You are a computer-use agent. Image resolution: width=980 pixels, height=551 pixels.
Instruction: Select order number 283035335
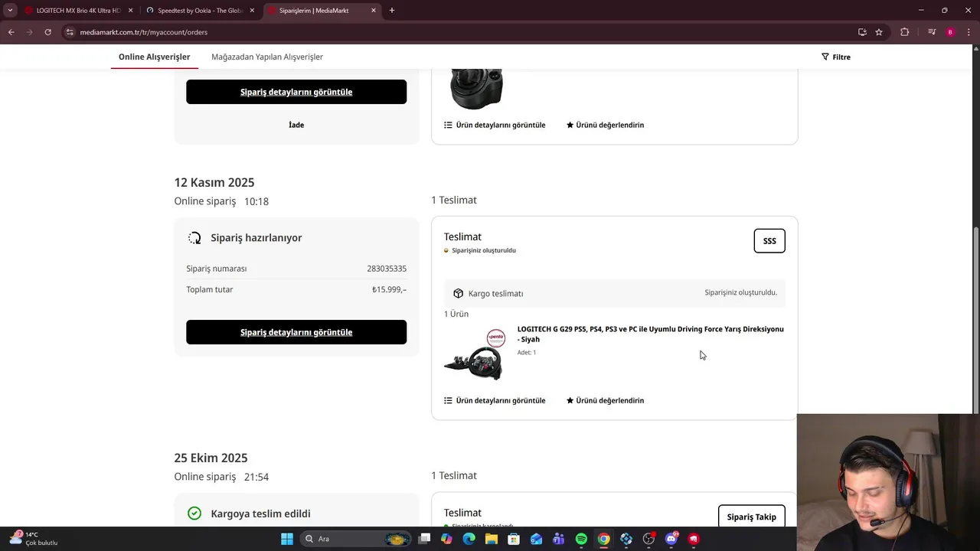coord(387,269)
